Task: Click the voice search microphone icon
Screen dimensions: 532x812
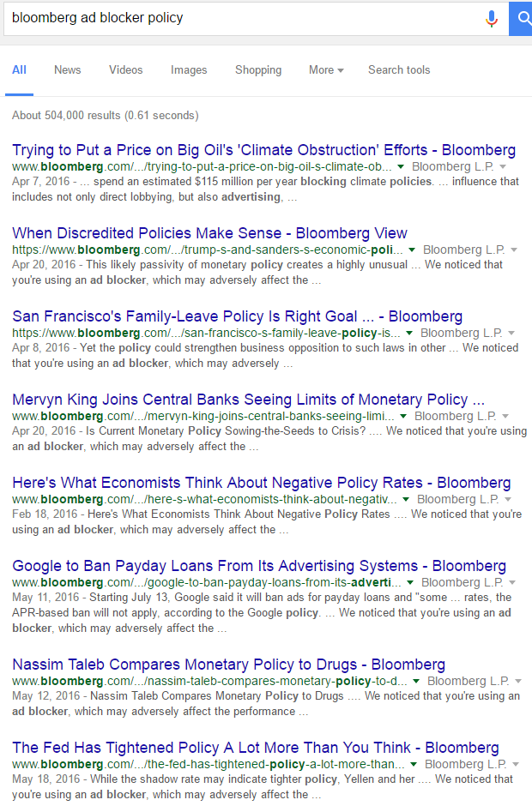Action: 491,19
